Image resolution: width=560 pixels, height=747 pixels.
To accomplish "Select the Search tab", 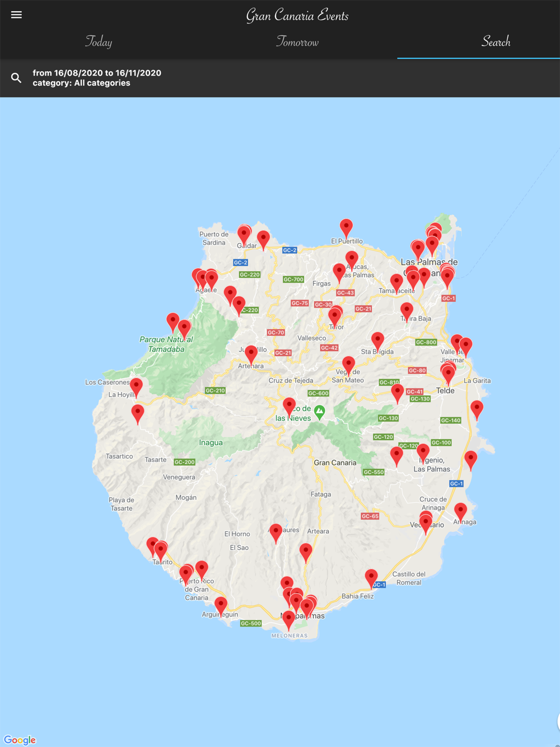I will click(496, 41).
